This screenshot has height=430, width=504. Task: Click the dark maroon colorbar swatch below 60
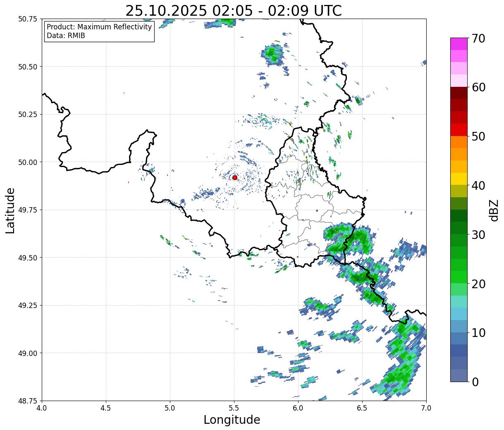tap(459, 93)
